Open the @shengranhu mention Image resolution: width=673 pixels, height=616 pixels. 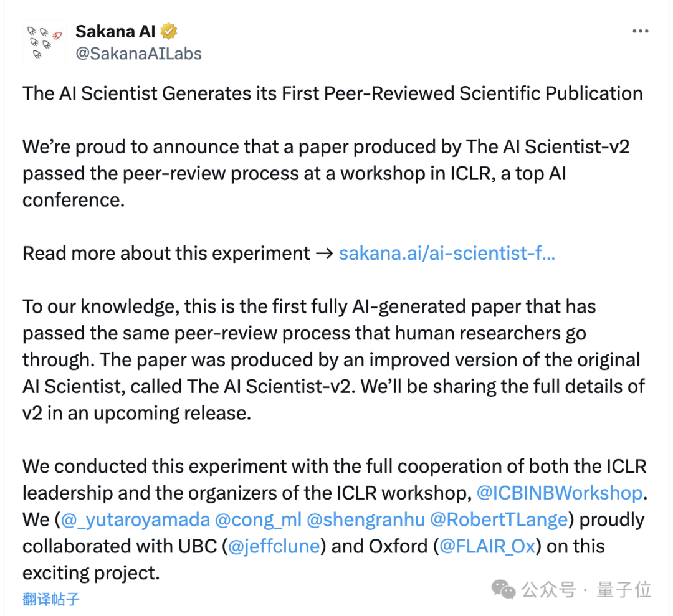pyautogui.click(x=366, y=519)
